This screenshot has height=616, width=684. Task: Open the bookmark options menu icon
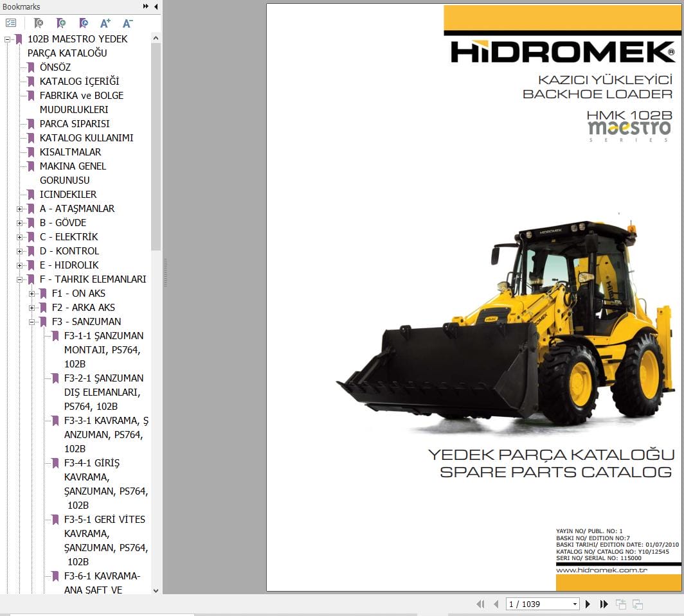pos(10,22)
